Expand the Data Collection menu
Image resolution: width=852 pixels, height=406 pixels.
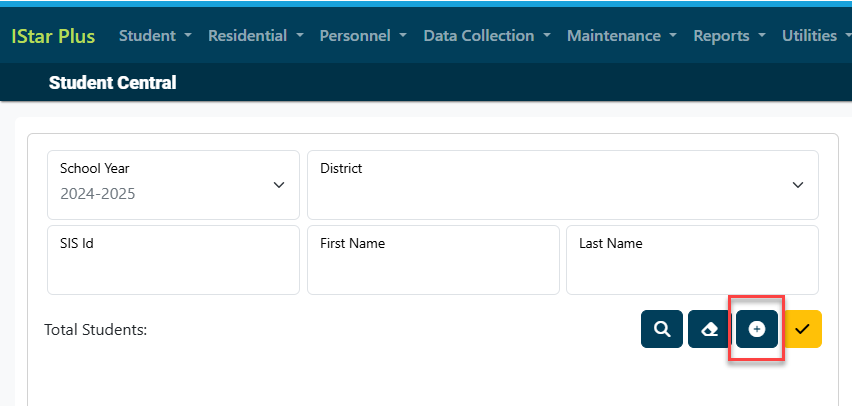487,36
